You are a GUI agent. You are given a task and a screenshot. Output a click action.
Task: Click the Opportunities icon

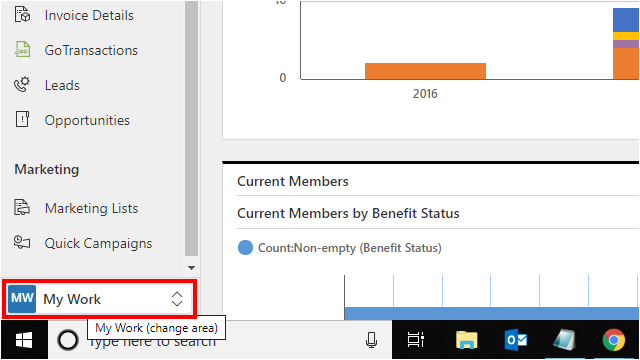(22, 120)
